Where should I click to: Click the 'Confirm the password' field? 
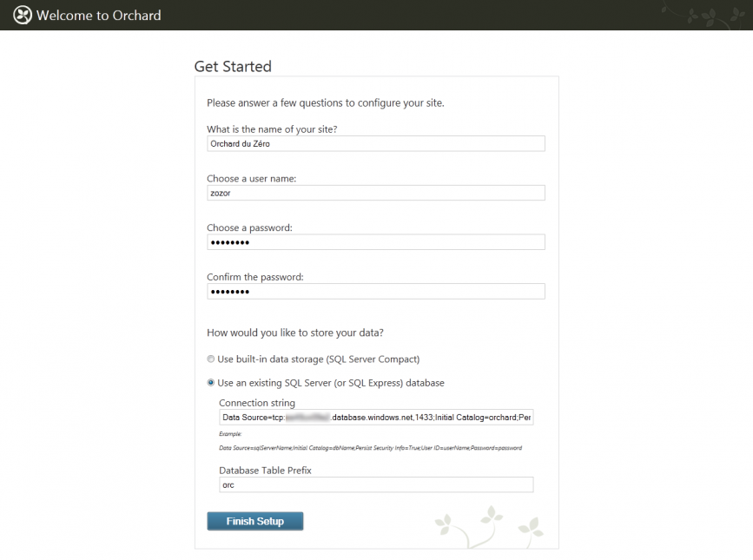(x=373, y=291)
